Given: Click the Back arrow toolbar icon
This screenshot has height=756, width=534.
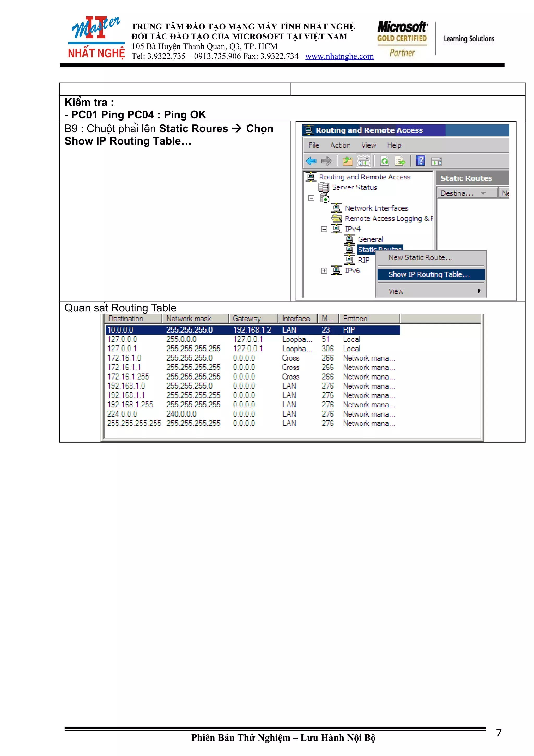Looking at the screenshot, I should pos(311,161).
